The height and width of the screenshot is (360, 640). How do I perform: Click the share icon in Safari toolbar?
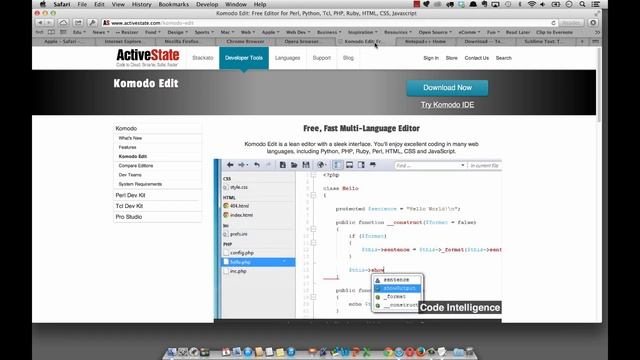[78, 23]
